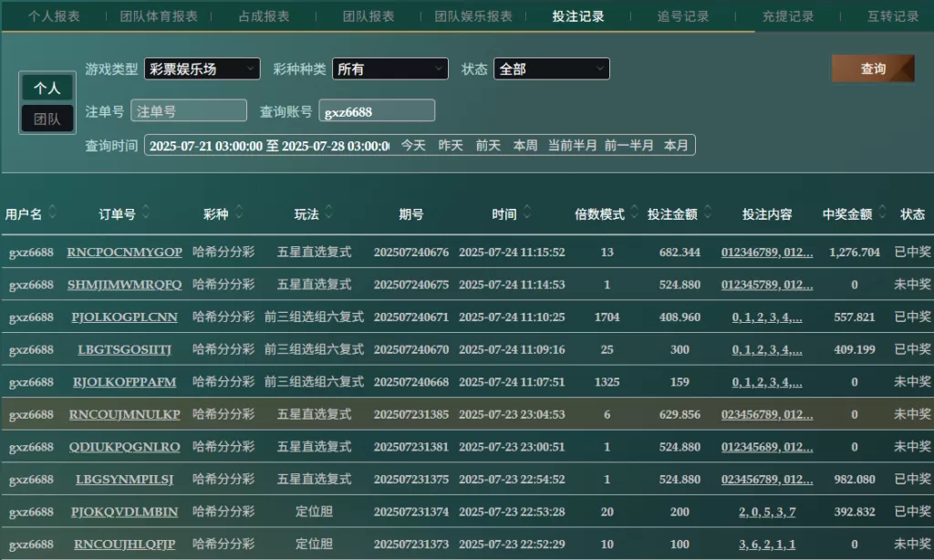Open 游戏类型 dropdown showing 彩票娱乐场

[202, 69]
